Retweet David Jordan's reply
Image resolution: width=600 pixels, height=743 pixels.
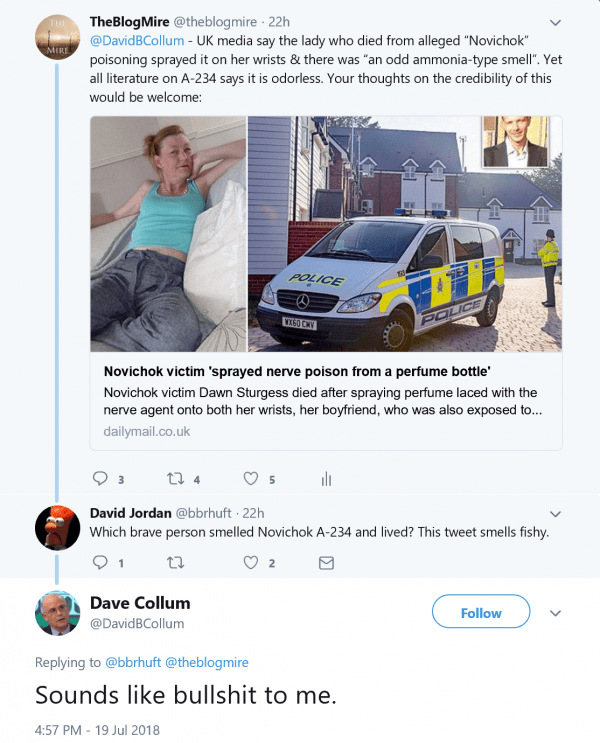176,563
